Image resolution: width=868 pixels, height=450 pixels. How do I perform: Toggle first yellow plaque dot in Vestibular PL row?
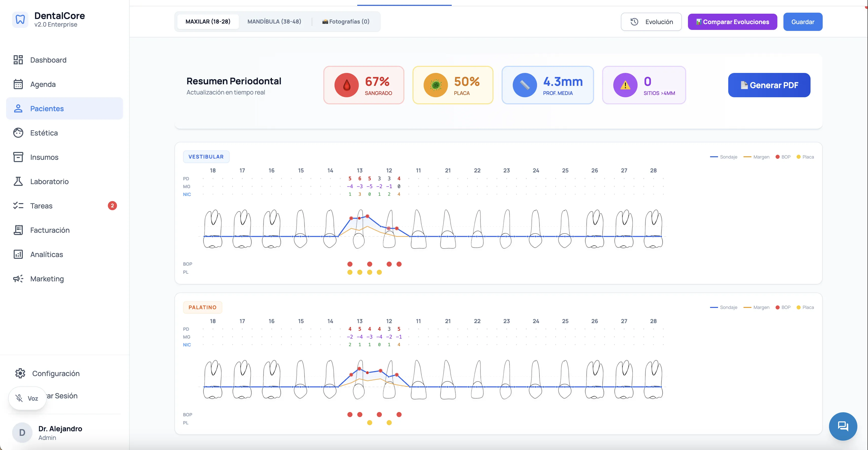(x=350, y=272)
